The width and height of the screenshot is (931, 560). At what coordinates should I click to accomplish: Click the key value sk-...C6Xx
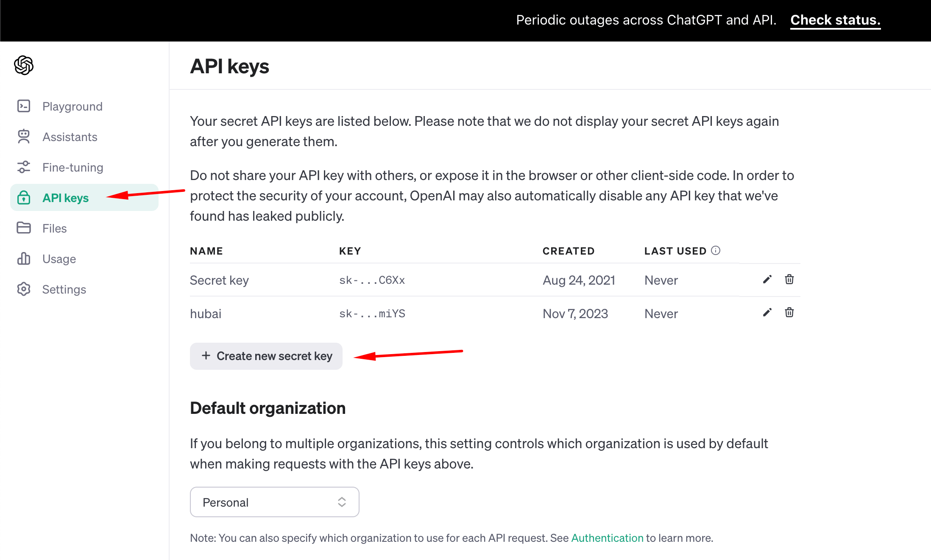[372, 280]
